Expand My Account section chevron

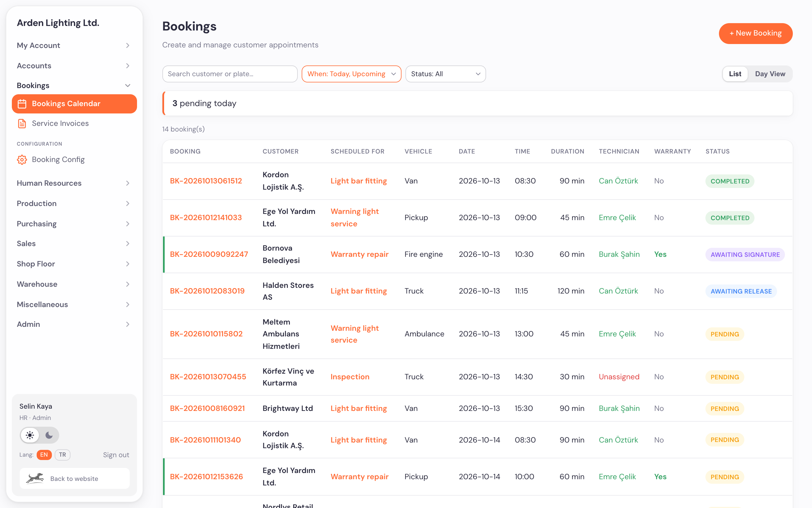click(x=127, y=45)
